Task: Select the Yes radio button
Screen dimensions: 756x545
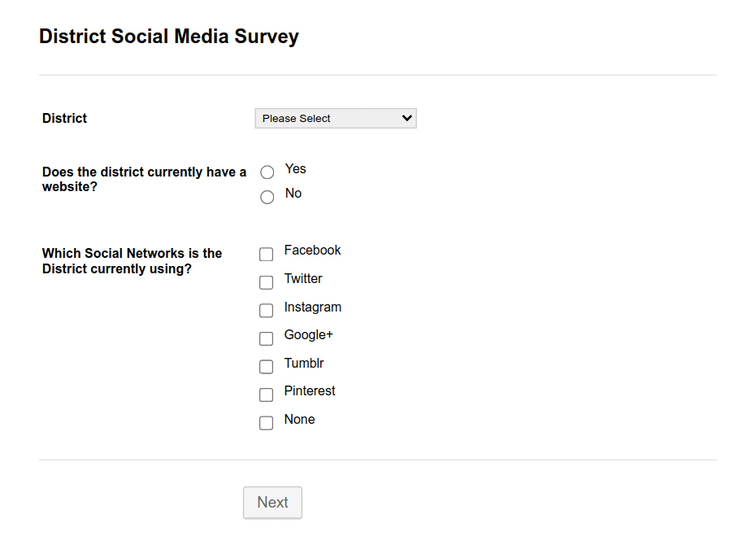Action: (267, 172)
